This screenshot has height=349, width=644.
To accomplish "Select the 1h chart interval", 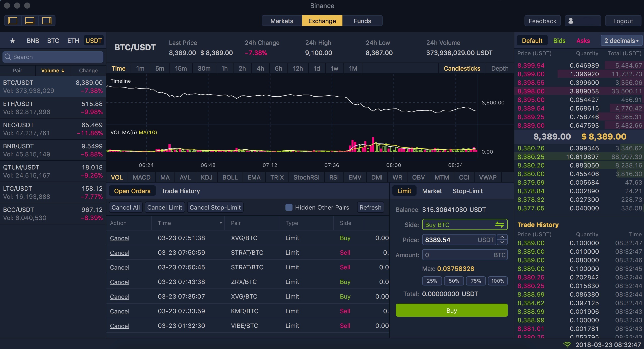I will [224, 68].
